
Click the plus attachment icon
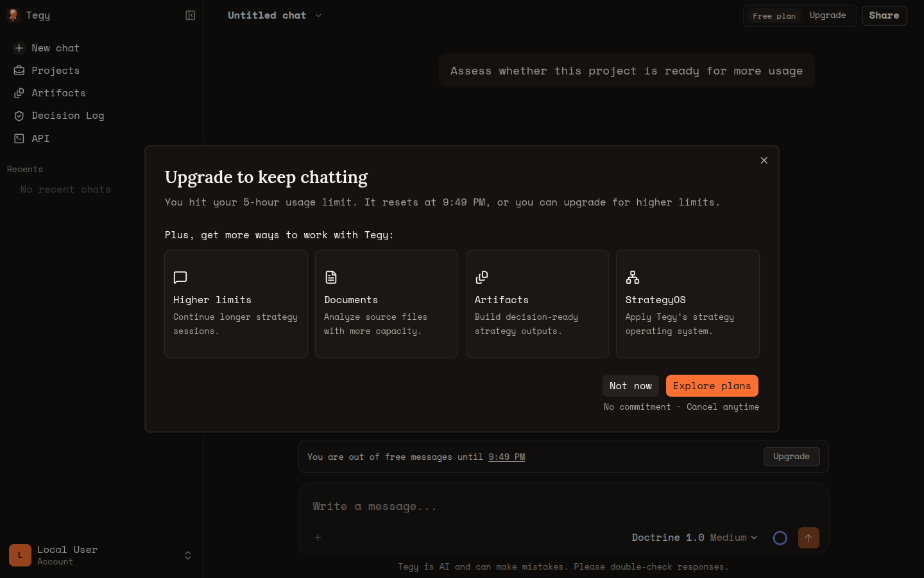click(x=318, y=538)
